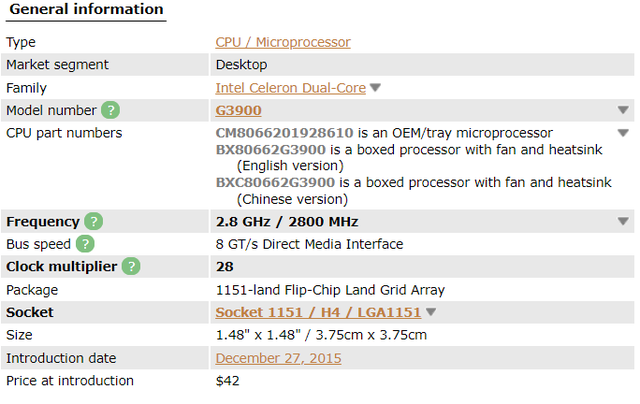
Task: Click the $42 introduction price value
Action: point(227,381)
